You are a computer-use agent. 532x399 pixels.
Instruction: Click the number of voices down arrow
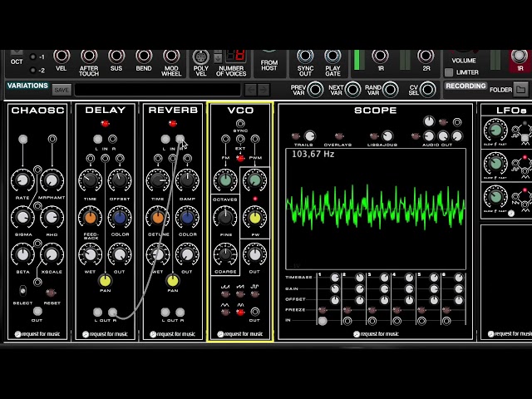click(x=218, y=59)
